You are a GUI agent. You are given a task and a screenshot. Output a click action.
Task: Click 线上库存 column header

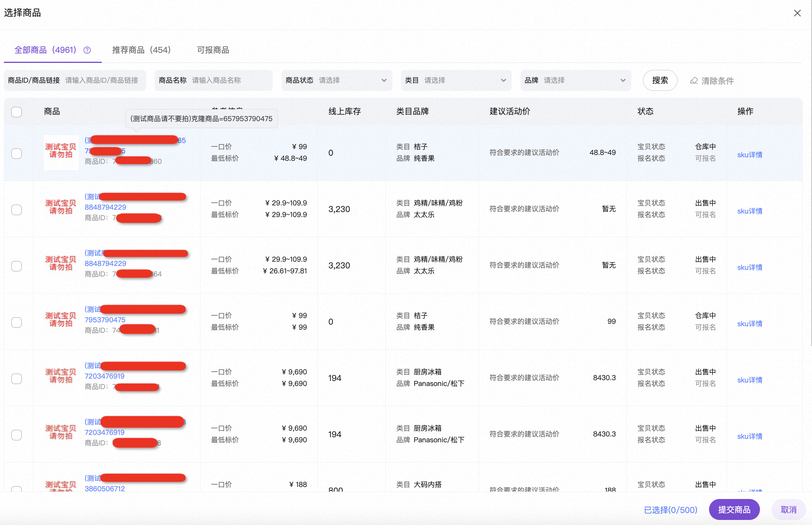[345, 111]
